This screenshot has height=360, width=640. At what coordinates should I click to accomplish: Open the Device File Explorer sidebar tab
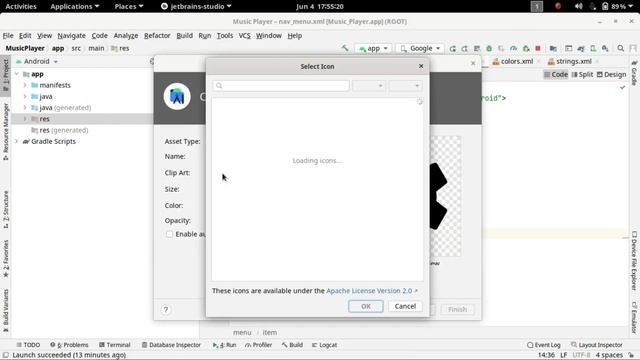[x=634, y=260]
